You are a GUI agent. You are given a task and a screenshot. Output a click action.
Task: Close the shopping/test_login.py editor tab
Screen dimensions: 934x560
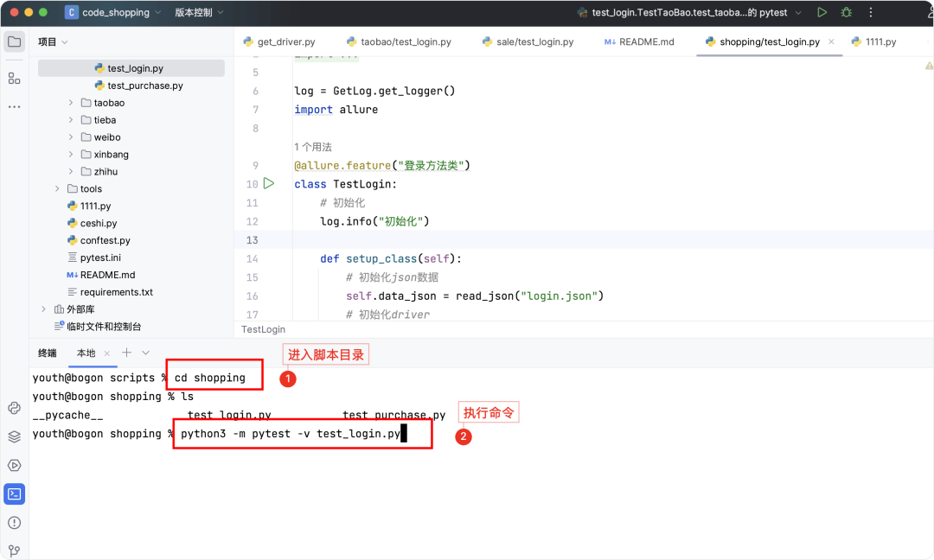click(x=831, y=41)
